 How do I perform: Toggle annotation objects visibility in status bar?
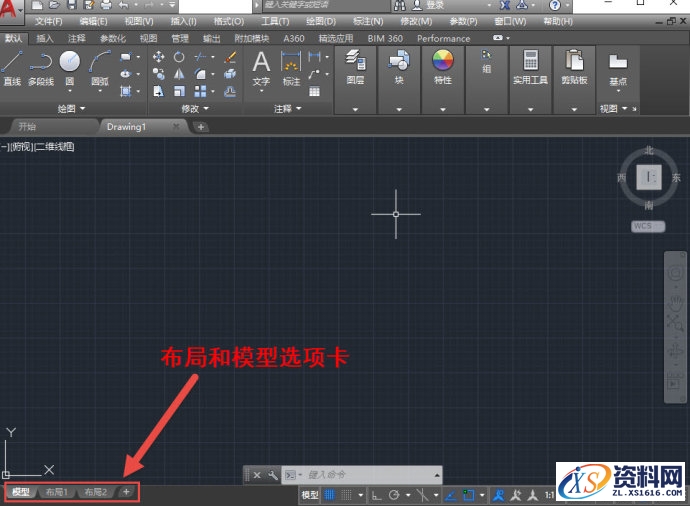(x=498, y=495)
